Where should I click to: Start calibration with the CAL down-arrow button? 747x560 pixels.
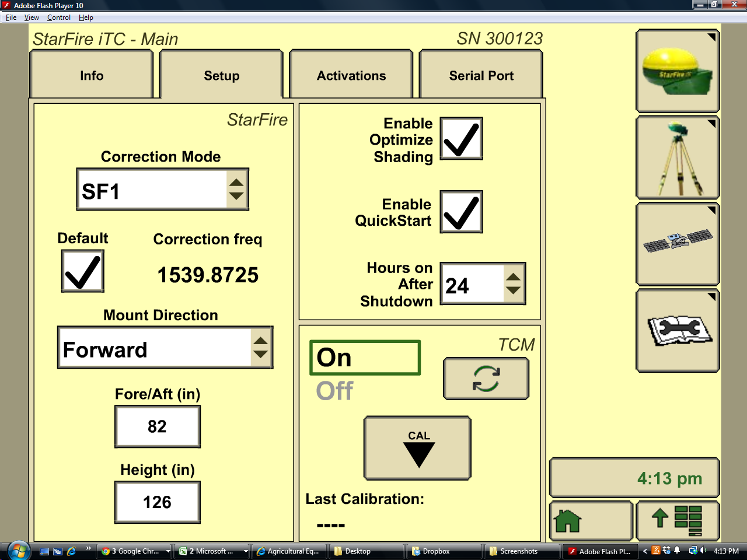417,448
